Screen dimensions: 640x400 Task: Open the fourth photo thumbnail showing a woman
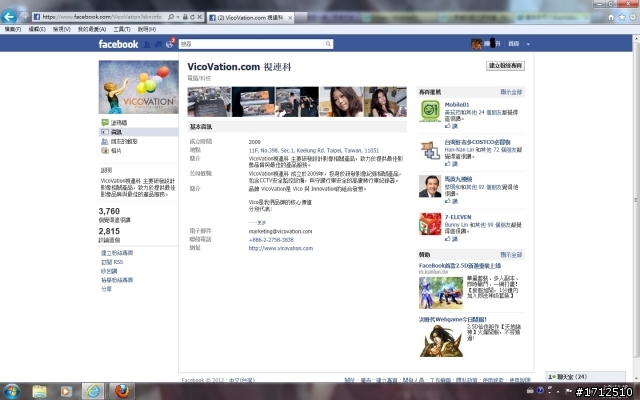tap(341, 102)
